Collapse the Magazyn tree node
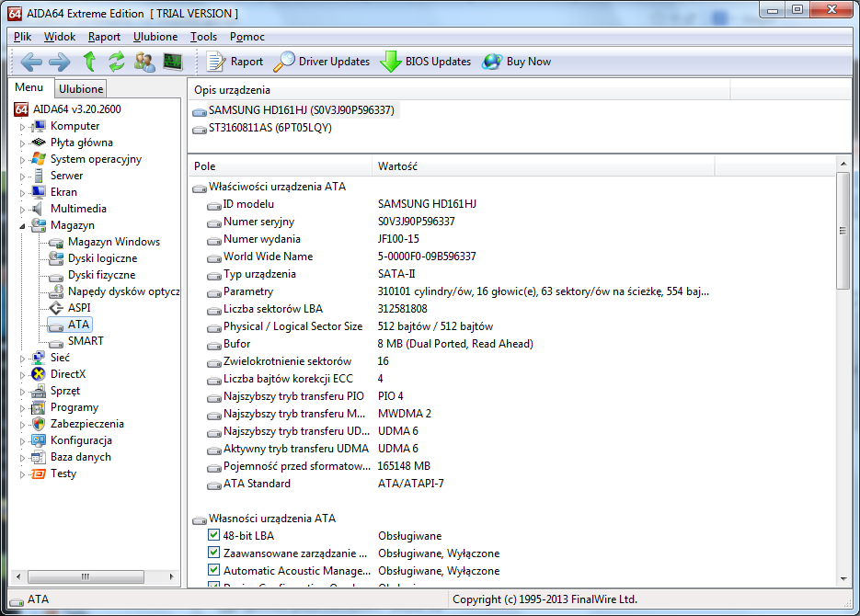Viewport: 860px width, 616px height. click(22, 226)
